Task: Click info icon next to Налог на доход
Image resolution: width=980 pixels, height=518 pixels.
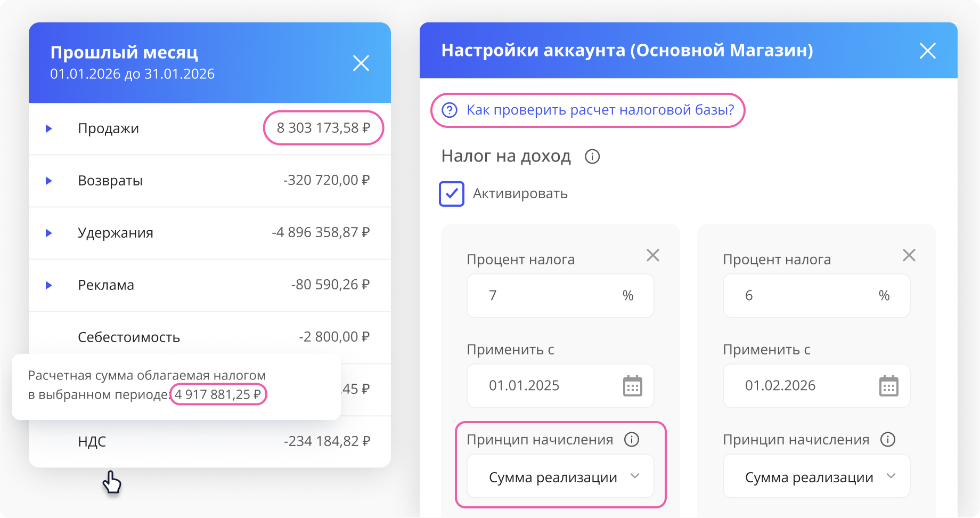Action: pyautogui.click(x=592, y=157)
